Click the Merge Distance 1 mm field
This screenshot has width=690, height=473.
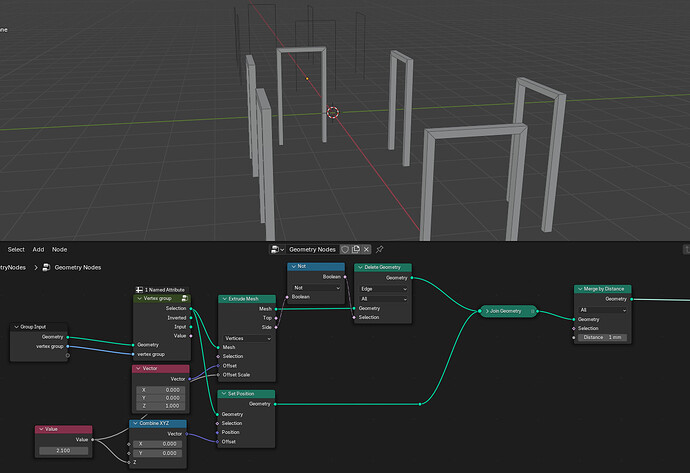coord(602,337)
